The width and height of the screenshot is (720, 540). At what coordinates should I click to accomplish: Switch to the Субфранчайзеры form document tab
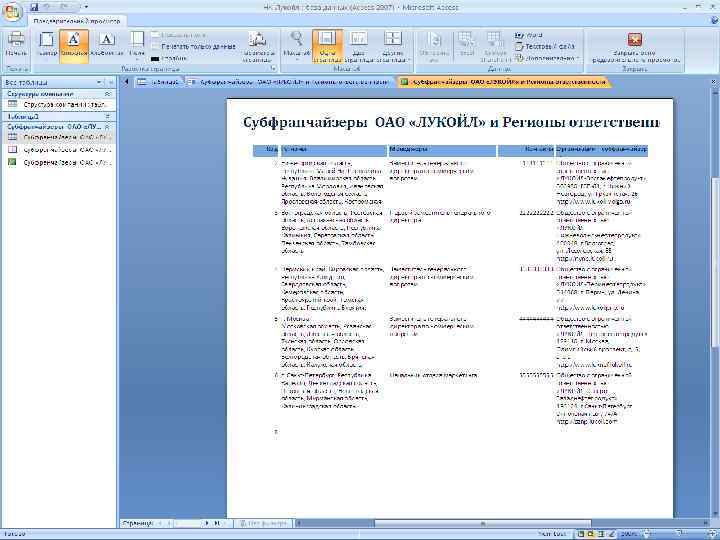(x=288, y=82)
